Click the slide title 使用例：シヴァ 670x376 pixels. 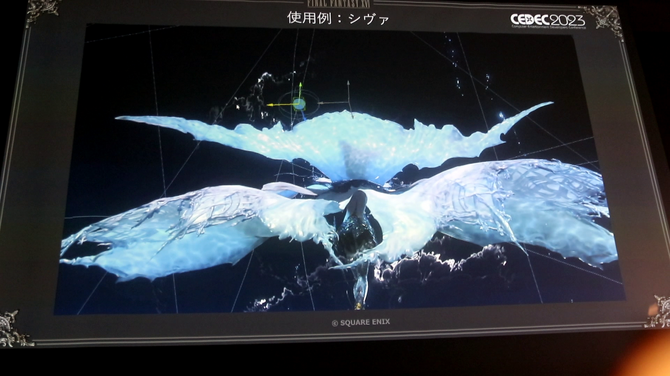[338, 18]
